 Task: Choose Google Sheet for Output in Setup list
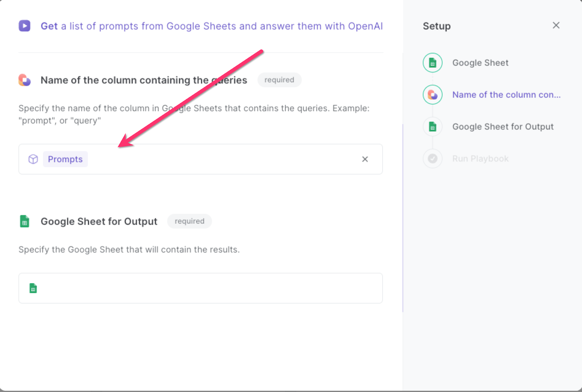pos(503,127)
